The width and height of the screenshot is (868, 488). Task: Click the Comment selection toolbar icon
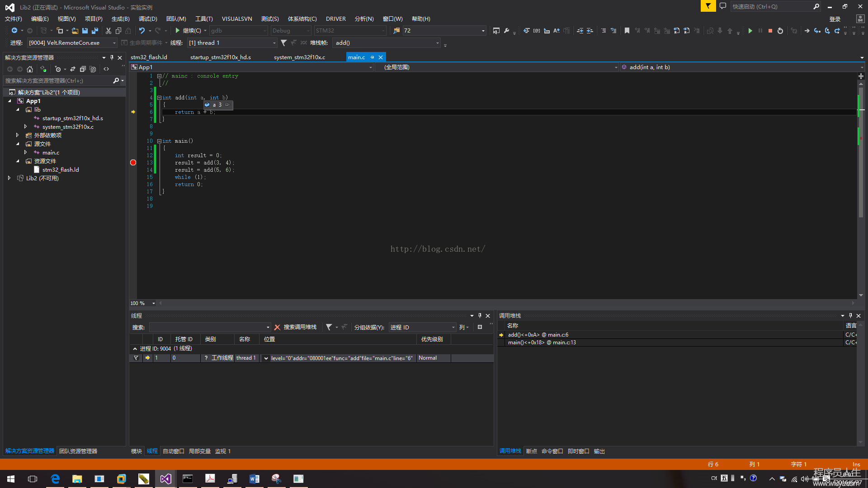[x=604, y=31]
